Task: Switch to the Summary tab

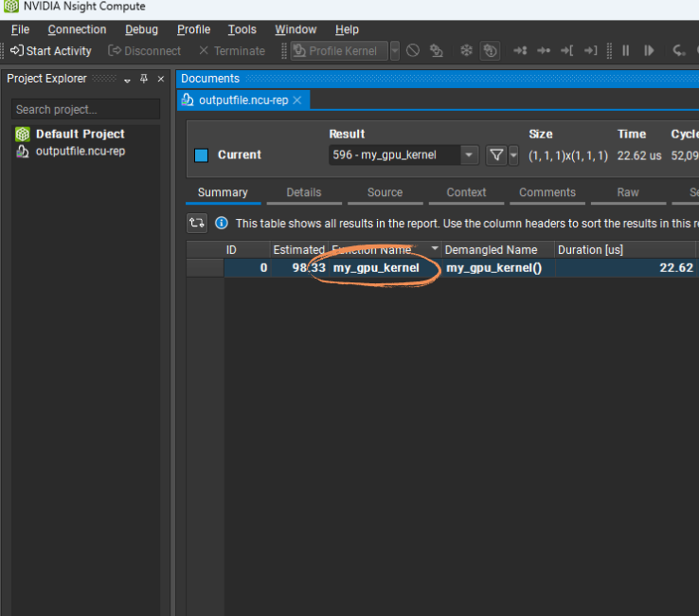Action: pyautogui.click(x=223, y=192)
